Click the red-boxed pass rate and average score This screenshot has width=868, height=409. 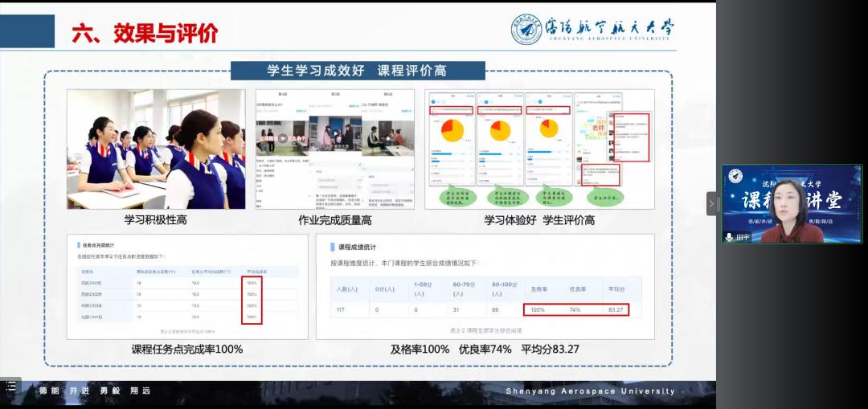coord(575,309)
